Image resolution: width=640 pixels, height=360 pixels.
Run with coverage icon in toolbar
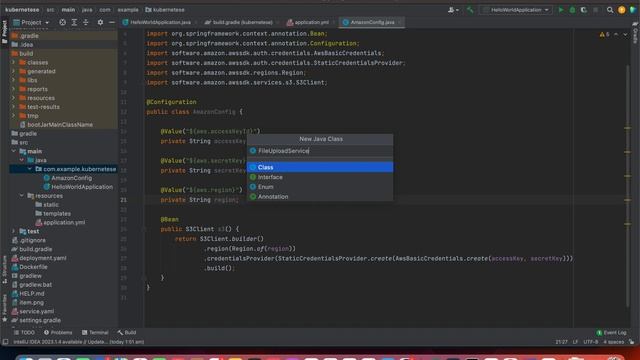pyautogui.click(x=584, y=10)
